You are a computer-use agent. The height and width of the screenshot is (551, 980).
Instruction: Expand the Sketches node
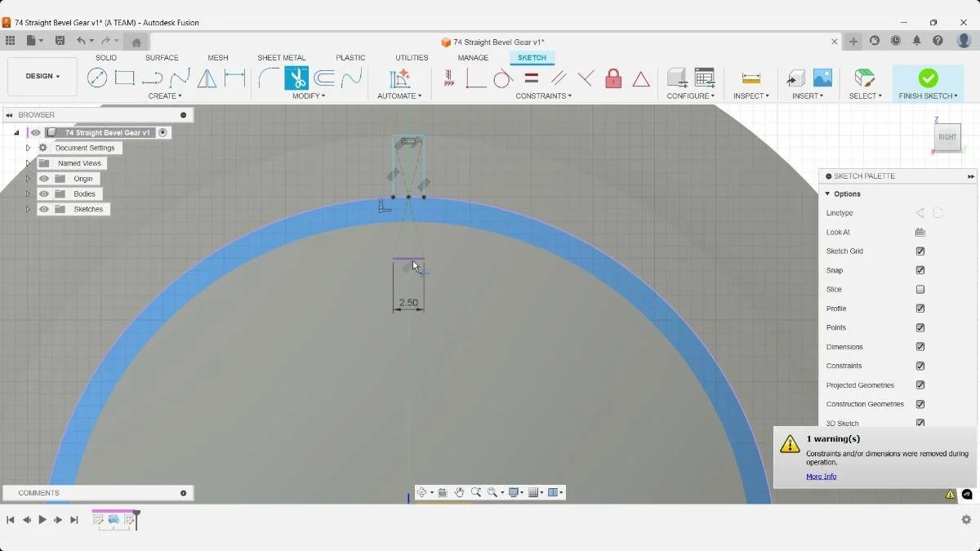point(28,210)
